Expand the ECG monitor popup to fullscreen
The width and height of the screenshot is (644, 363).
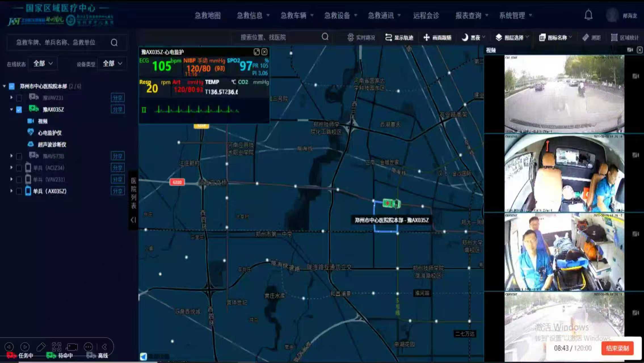pyautogui.click(x=256, y=52)
